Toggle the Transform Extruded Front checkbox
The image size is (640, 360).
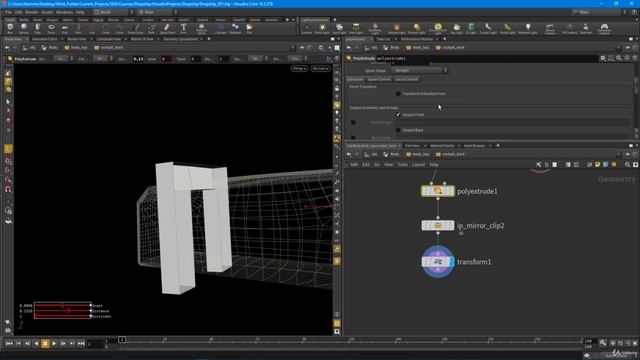pyautogui.click(x=398, y=94)
